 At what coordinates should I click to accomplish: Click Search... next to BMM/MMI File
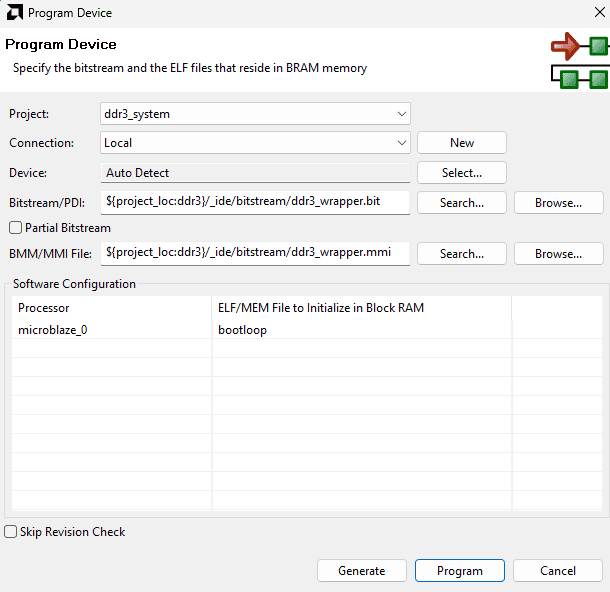coord(461,254)
